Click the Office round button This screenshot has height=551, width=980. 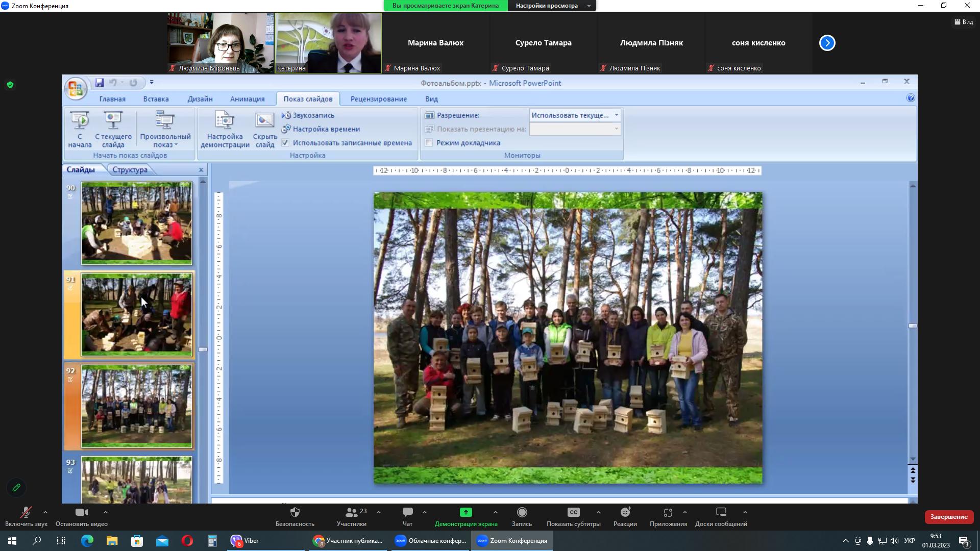click(x=76, y=89)
